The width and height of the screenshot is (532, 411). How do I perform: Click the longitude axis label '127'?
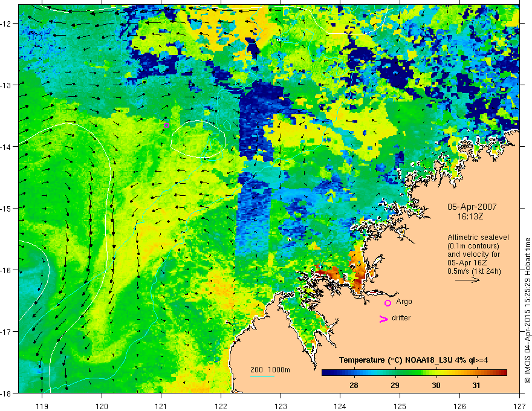pyautogui.click(x=519, y=406)
